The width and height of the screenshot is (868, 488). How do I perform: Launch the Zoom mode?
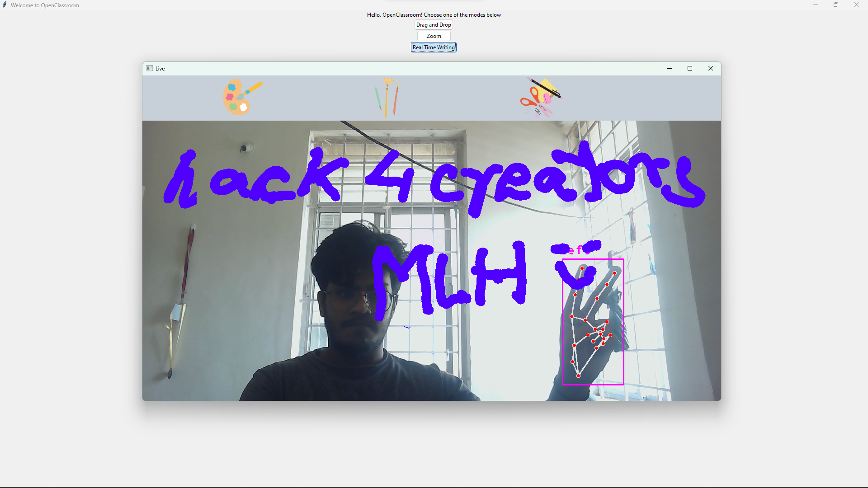pyautogui.click(x=433, y=36)
